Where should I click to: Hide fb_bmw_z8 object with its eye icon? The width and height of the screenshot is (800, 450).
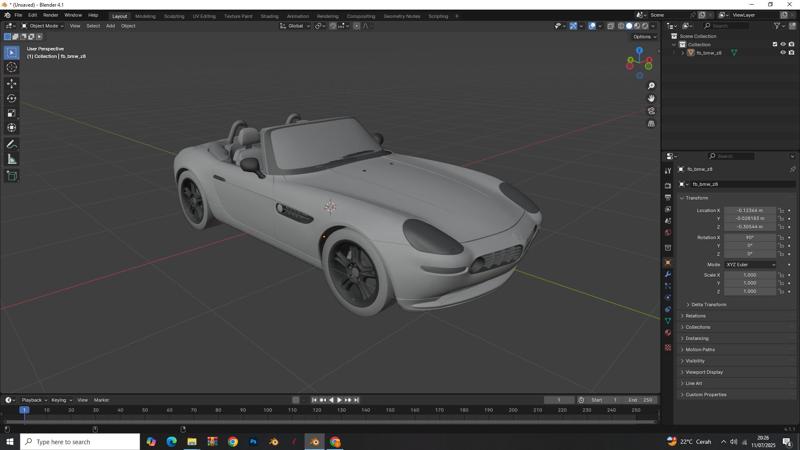[783, 53]
